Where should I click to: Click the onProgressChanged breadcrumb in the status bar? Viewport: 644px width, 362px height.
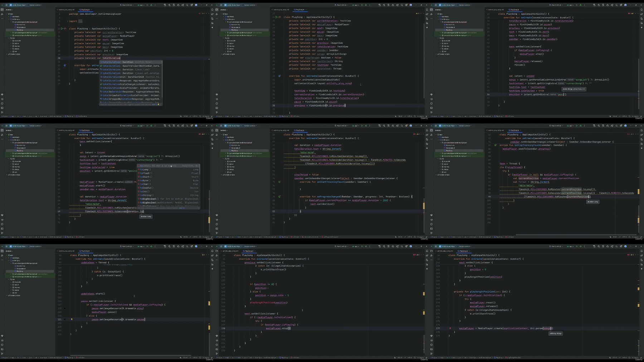331,237
